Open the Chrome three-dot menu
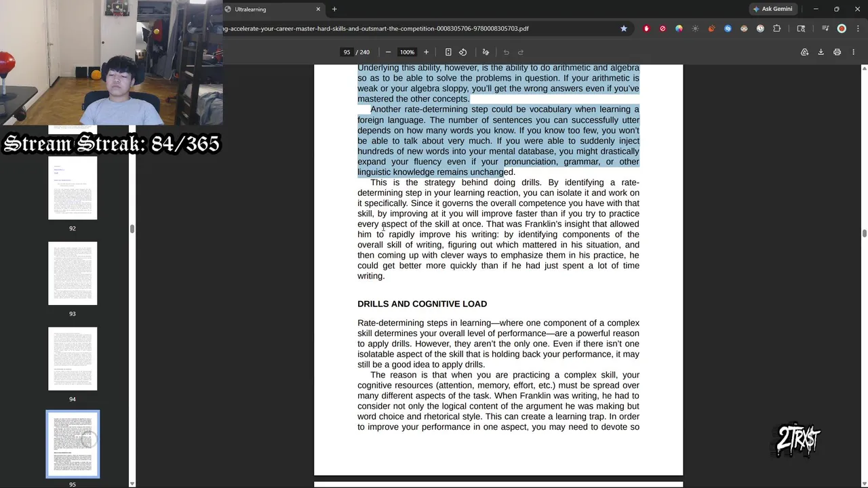 pos(856,28)
